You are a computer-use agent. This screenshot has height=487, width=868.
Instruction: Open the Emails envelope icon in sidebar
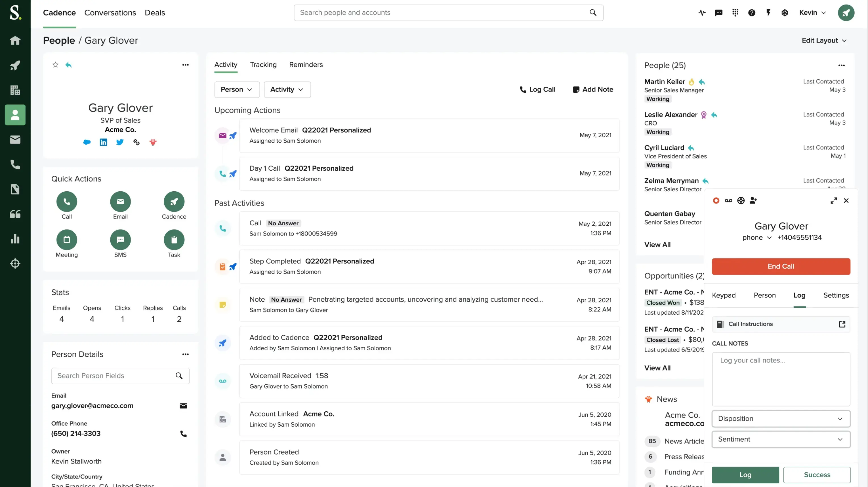coord(15,140)
